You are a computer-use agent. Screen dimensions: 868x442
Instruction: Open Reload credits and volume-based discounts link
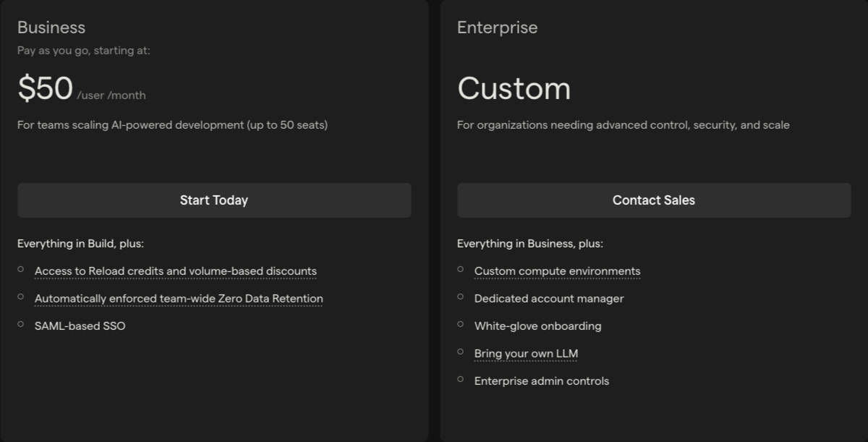click(176, 271)
